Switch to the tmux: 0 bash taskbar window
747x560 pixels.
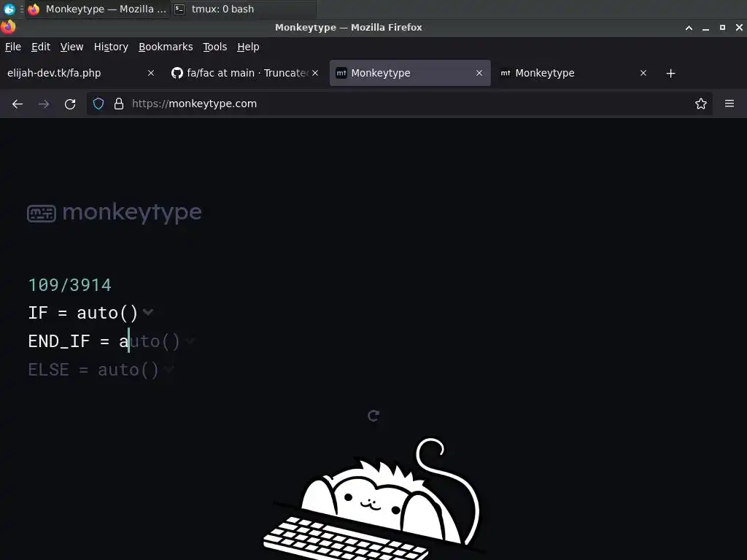[243, 9]
